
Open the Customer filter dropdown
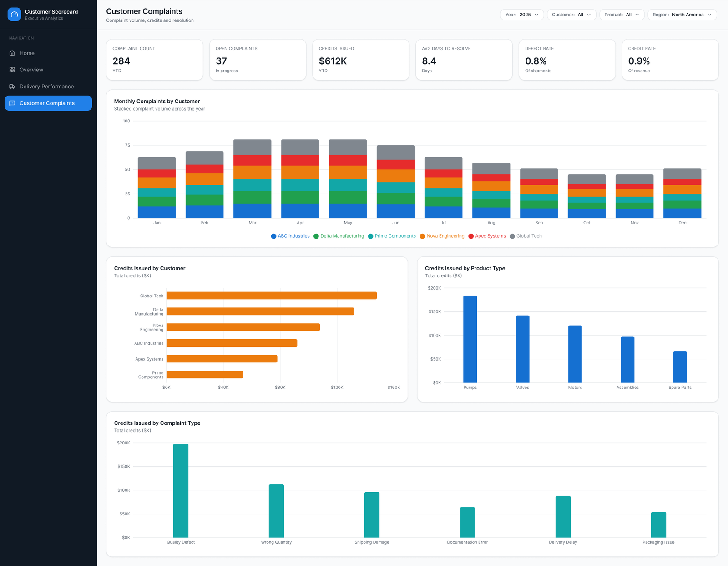[x=571, y=15]
